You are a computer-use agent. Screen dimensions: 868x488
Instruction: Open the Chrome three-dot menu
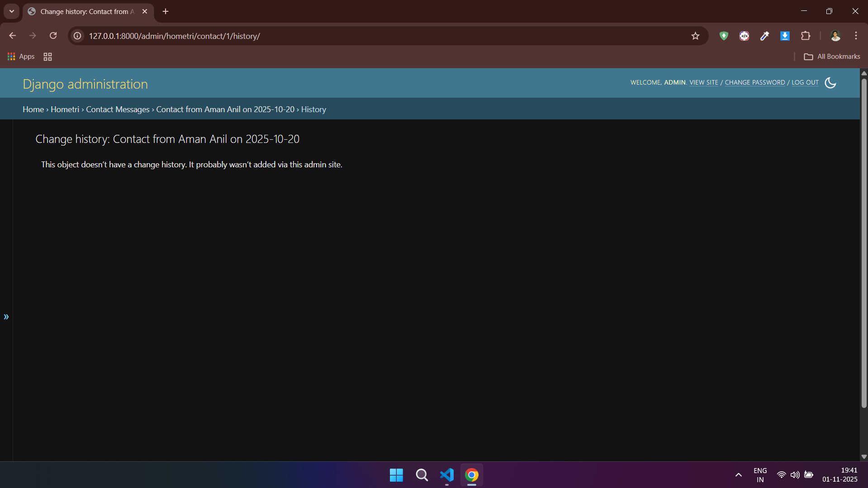[856, 36]
